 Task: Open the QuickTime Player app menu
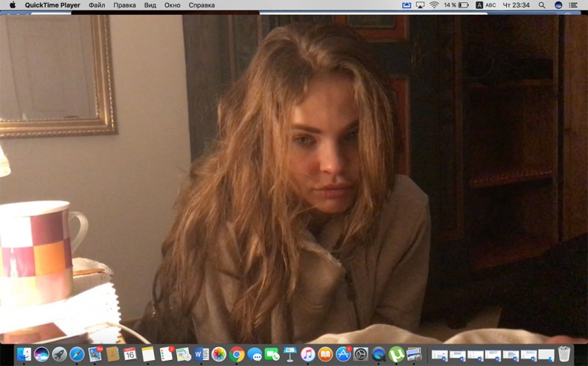tap(52, 5)
